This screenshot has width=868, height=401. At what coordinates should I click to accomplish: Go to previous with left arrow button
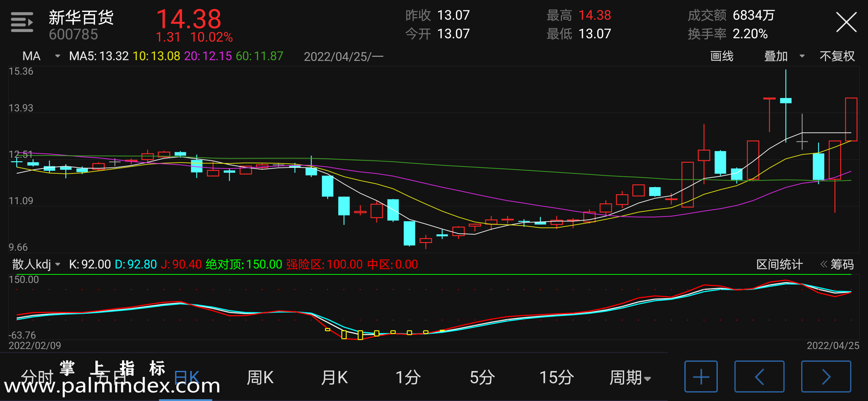click(759, 376)
